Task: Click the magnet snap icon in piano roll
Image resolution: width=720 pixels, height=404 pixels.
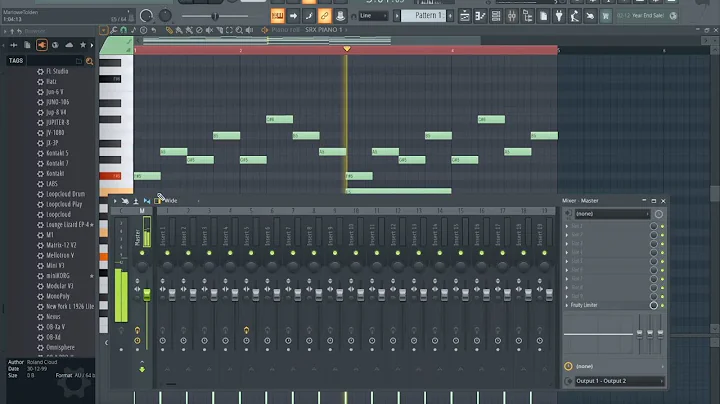Action: point(124,30)
